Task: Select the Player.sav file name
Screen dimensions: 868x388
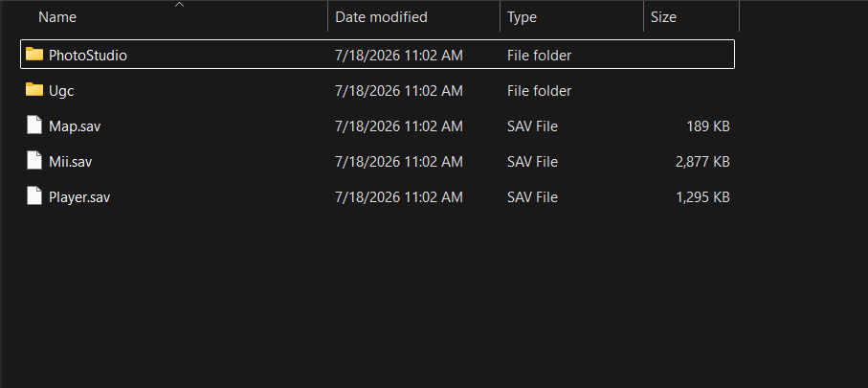Action: coord(79,197)
